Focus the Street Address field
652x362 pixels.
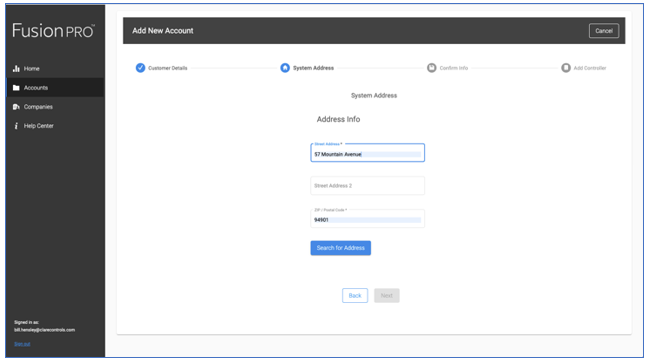pyautogui.click(x=368, y=153)
